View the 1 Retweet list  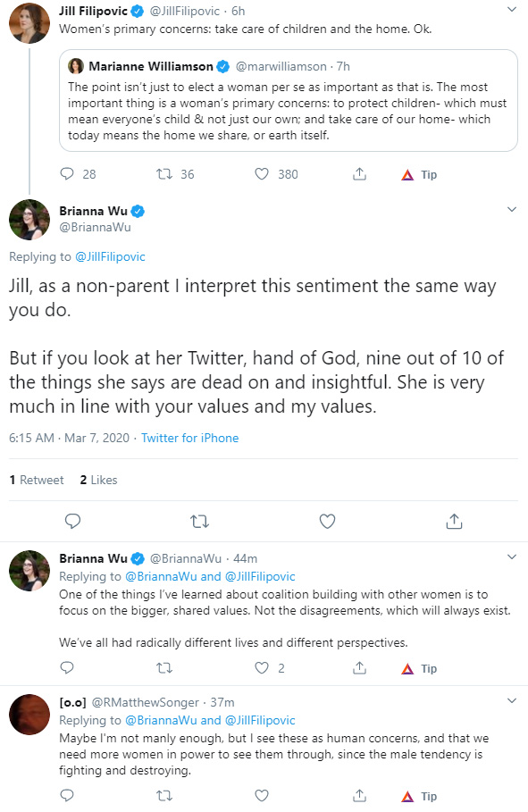(x=37, y=480)
